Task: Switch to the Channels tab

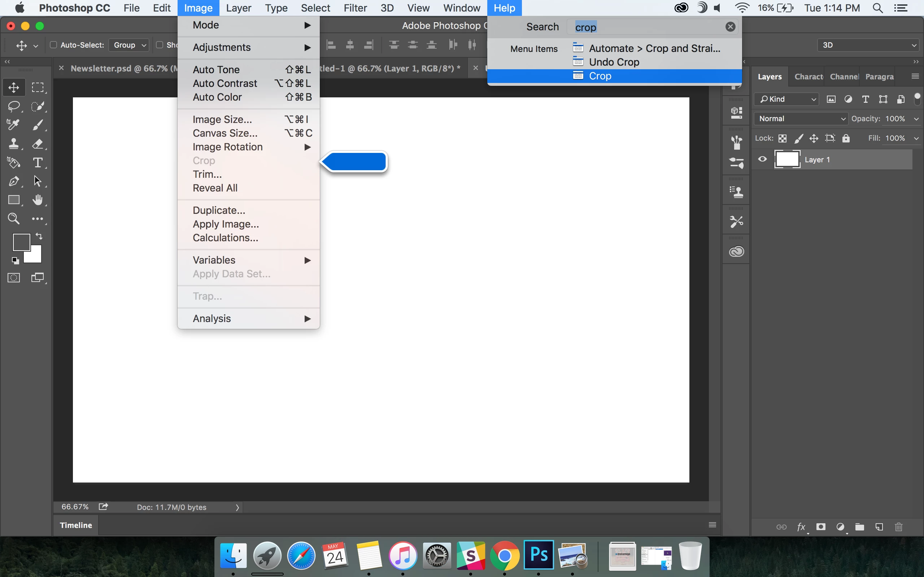Action: click(x=844, y=77)
